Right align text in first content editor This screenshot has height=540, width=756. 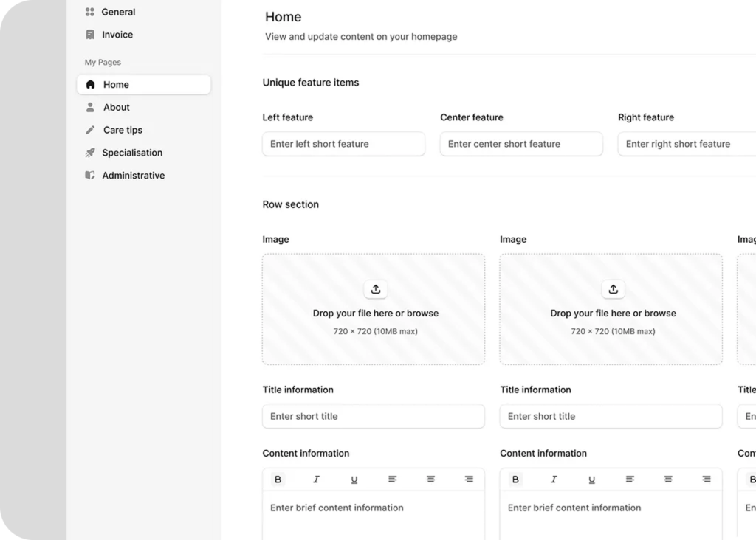(x=469, y=480)
